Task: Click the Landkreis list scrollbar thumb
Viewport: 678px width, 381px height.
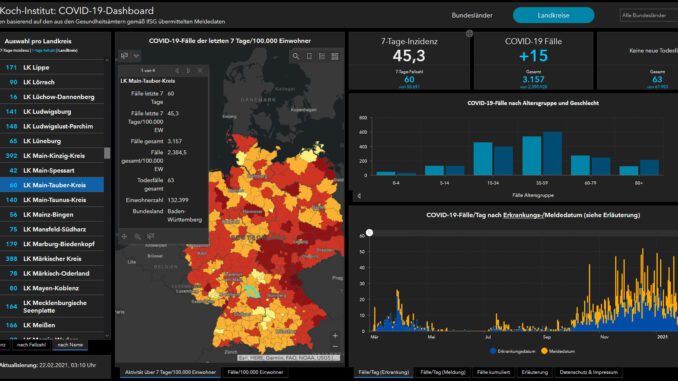Action: 107,153
